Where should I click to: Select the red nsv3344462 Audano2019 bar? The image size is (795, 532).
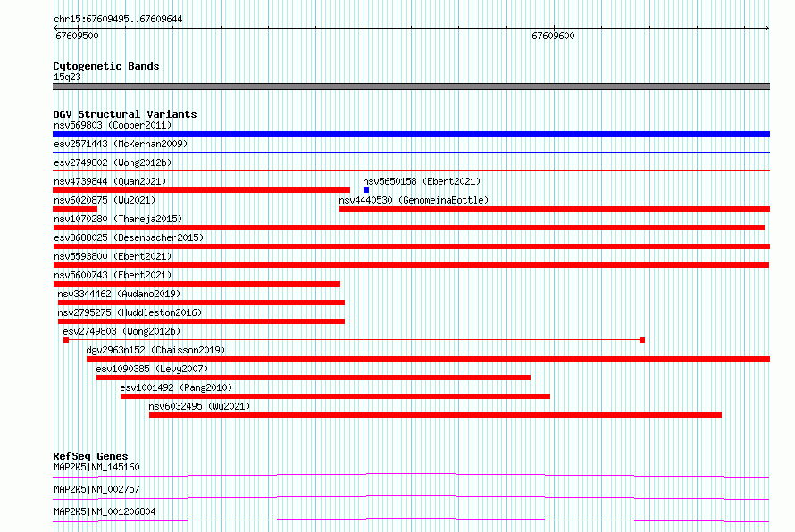tap(201, 303)
